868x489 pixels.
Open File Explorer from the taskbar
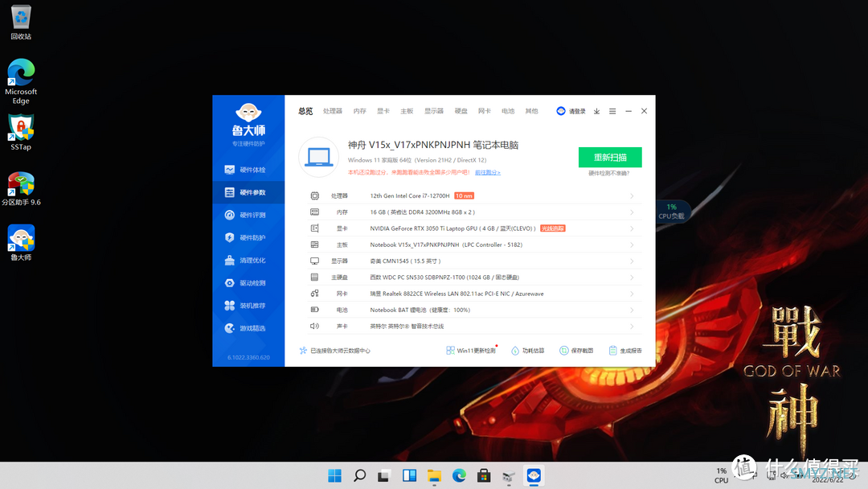click(434, 475)
